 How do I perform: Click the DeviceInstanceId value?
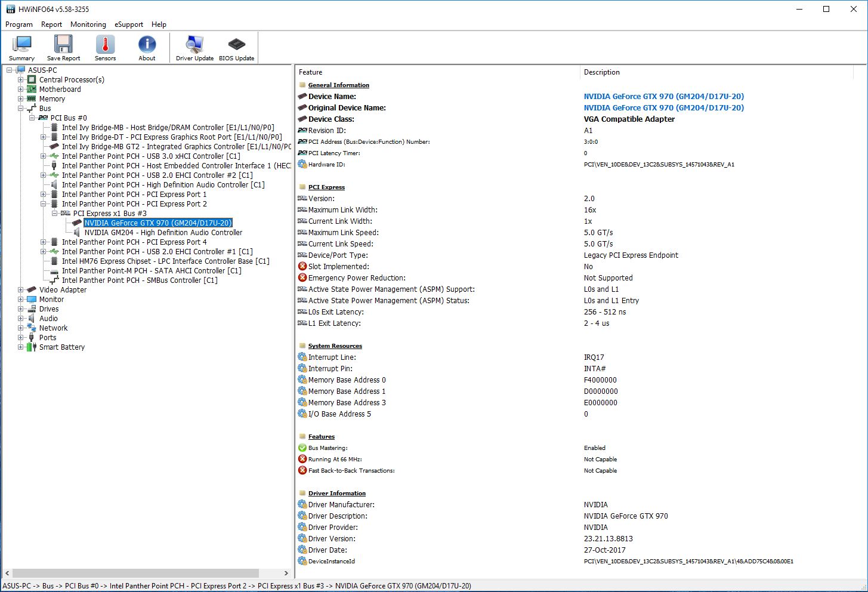click(x=688, y=561)
